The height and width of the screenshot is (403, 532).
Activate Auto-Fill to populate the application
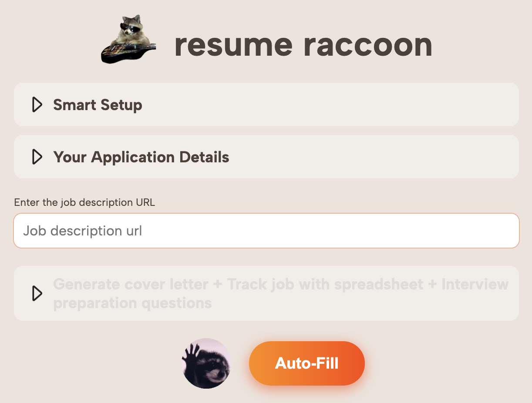(306, 363)
